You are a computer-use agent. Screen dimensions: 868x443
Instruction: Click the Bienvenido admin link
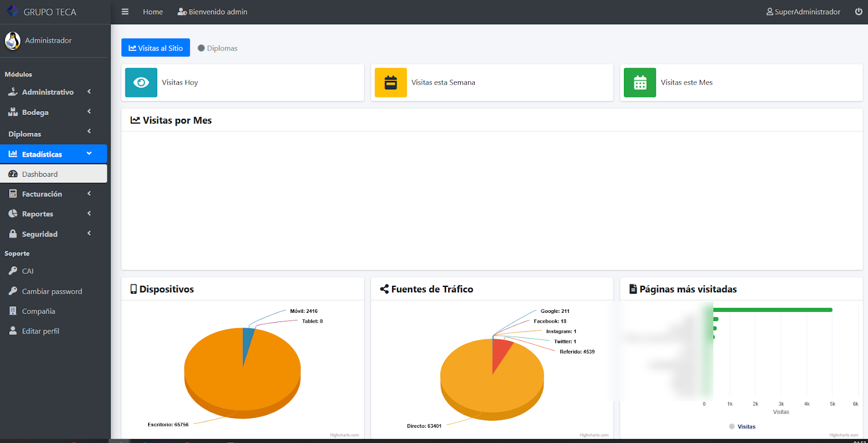pyautogui.click(x=213, y=11)
